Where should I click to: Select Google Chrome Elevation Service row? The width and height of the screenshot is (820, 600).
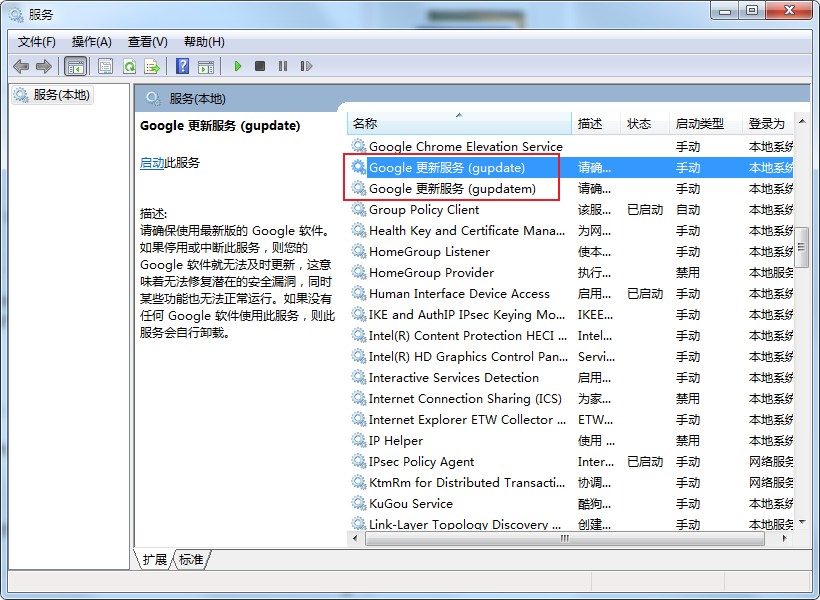click(x=570, y=146)
